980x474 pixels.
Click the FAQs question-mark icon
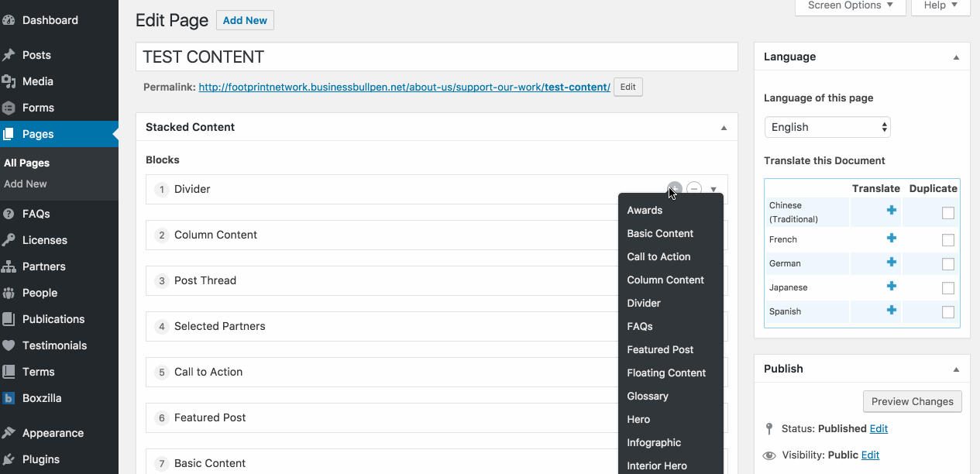click(x=9, y=214)
